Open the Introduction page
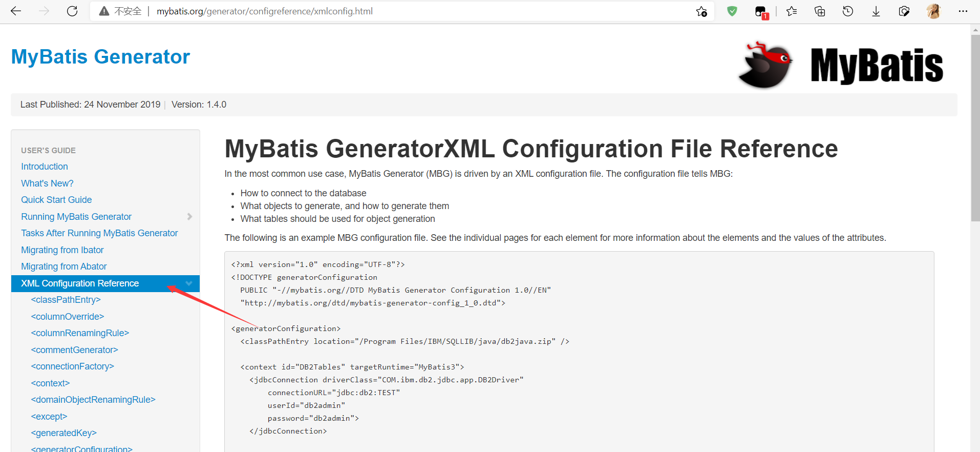This screenshot has height=452, width=980. (45, 167)
